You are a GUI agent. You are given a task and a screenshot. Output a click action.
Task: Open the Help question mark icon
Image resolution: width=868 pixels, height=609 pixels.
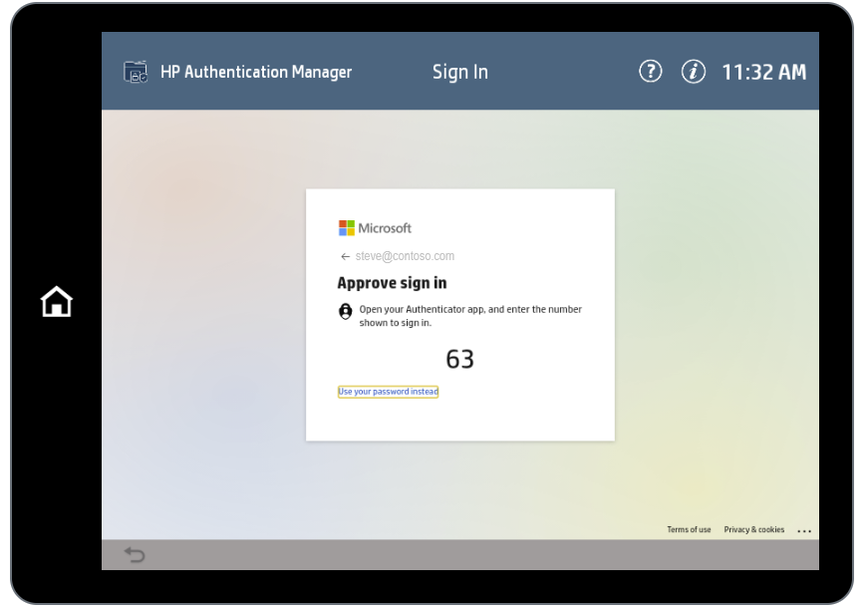651,72
